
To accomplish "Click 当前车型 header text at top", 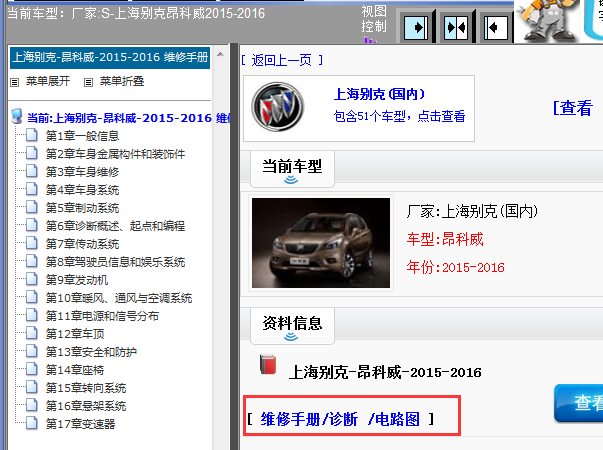I will pyautogui.click(x=136, y=13).
